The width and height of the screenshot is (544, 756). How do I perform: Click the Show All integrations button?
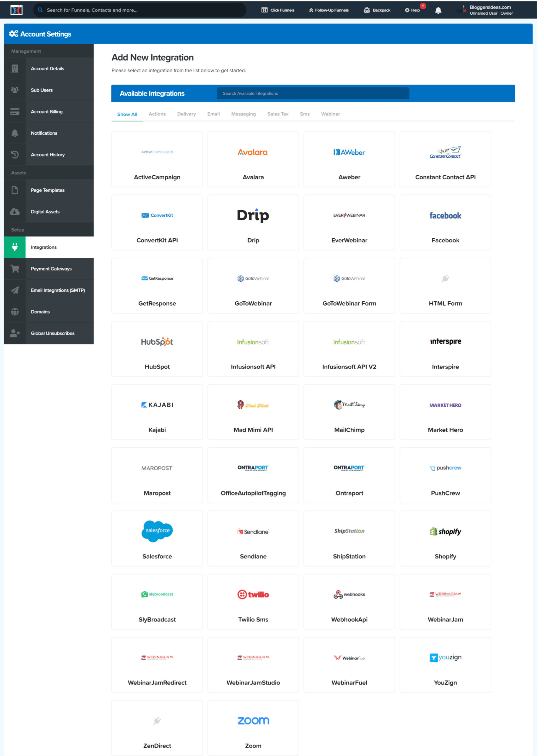tap(126, 114)
